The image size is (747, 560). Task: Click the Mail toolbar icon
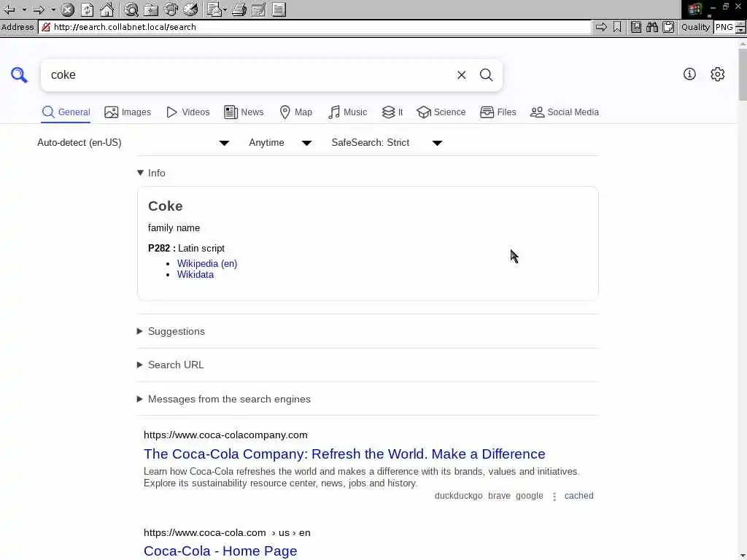(x=214, y=9)
